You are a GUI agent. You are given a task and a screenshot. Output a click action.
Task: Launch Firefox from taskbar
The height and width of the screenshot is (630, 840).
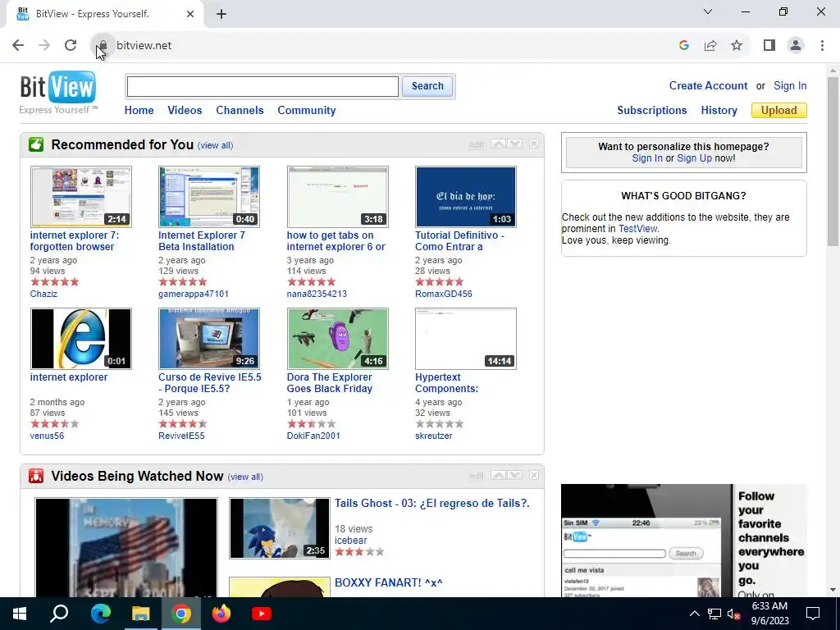pyautogui.click(x=221, y=614)
